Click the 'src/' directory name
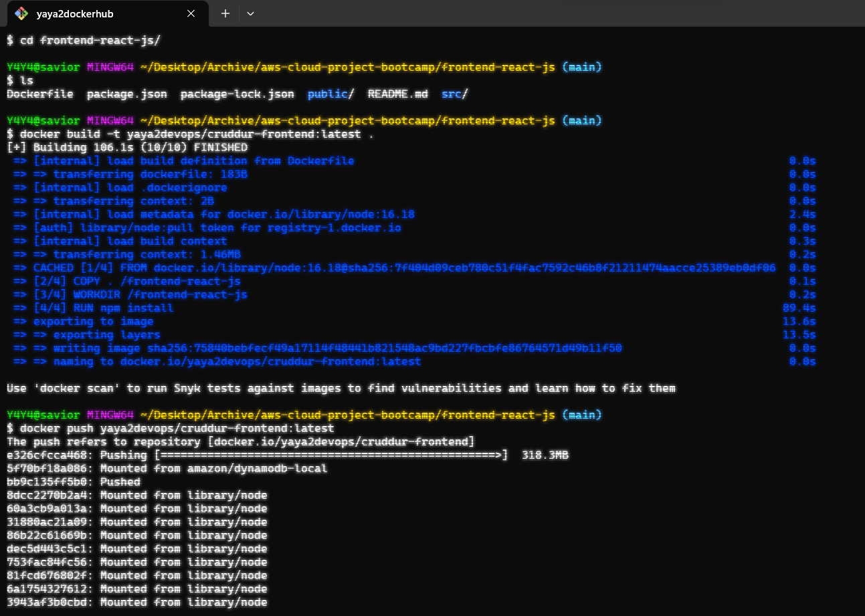Viewport: 865px width, 616px height. point(455,94)
